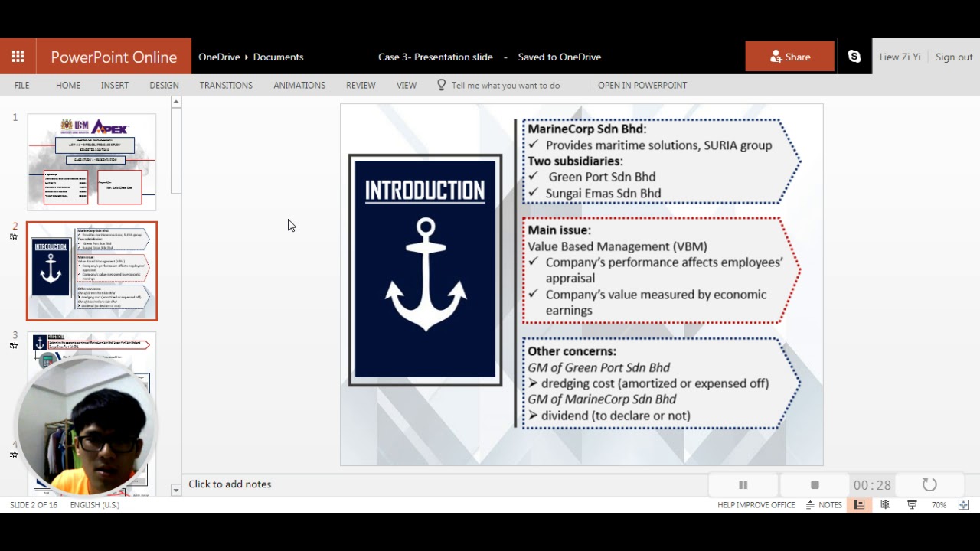980x551 pixels.
Task: Open the Office app launcher grid
Action: pos(18,57)
